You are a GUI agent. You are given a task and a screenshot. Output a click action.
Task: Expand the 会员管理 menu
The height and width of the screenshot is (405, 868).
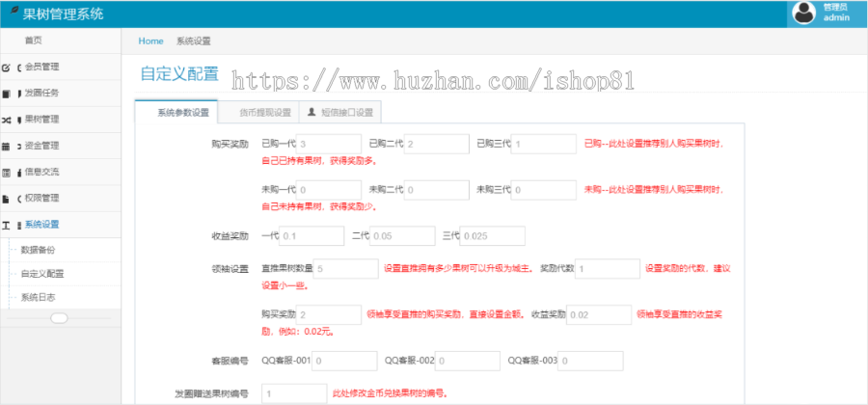click(61, 67)
